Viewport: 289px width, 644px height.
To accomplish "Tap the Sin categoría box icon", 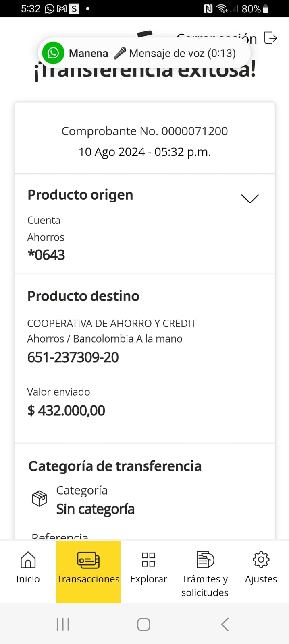I will (x=40, y=499).
